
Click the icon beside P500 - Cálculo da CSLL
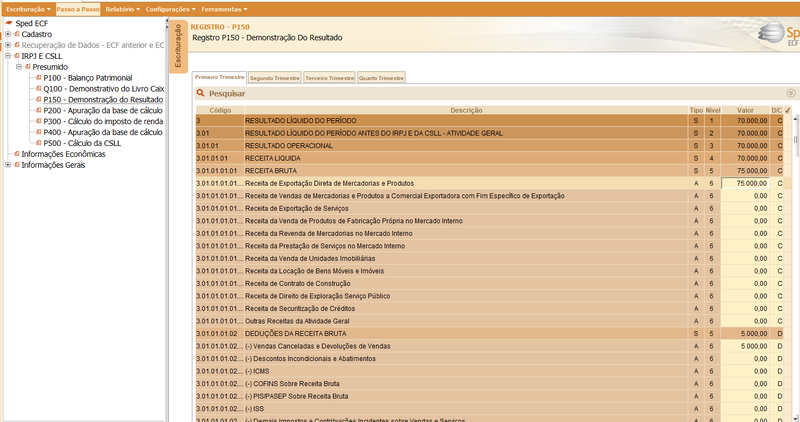39,143
